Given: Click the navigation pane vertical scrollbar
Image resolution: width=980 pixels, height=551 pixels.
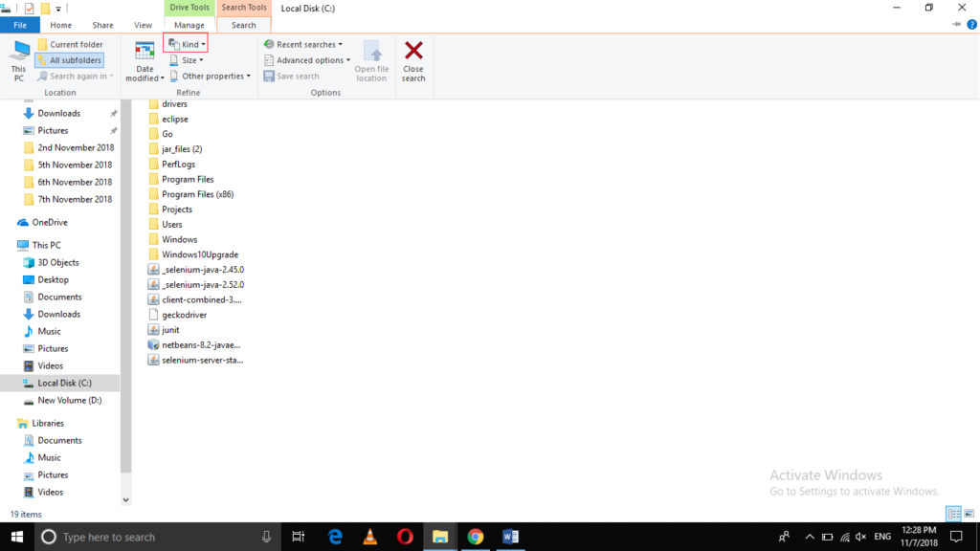Looking at the screenshot, I should point(125,287).
